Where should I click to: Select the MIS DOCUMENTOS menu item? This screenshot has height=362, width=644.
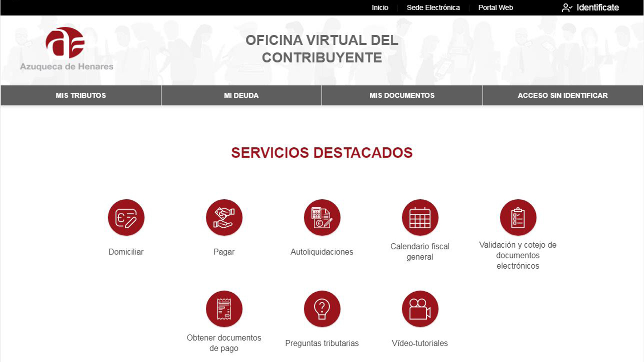coord(402,95)
